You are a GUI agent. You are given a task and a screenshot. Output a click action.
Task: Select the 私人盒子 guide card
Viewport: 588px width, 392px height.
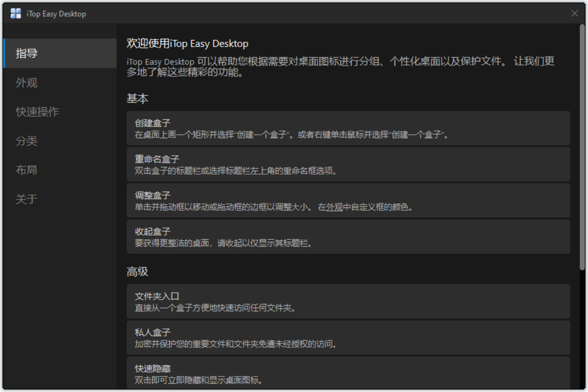348,338
